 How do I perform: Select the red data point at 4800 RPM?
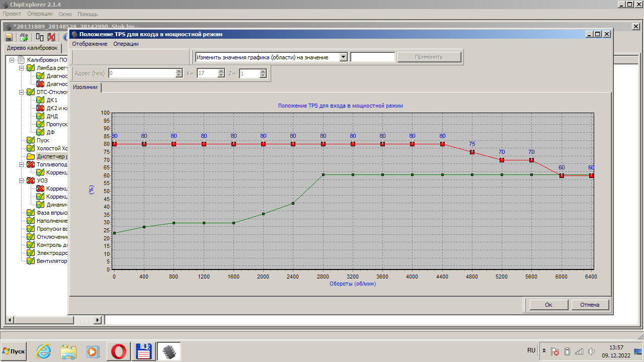[472, 152]
